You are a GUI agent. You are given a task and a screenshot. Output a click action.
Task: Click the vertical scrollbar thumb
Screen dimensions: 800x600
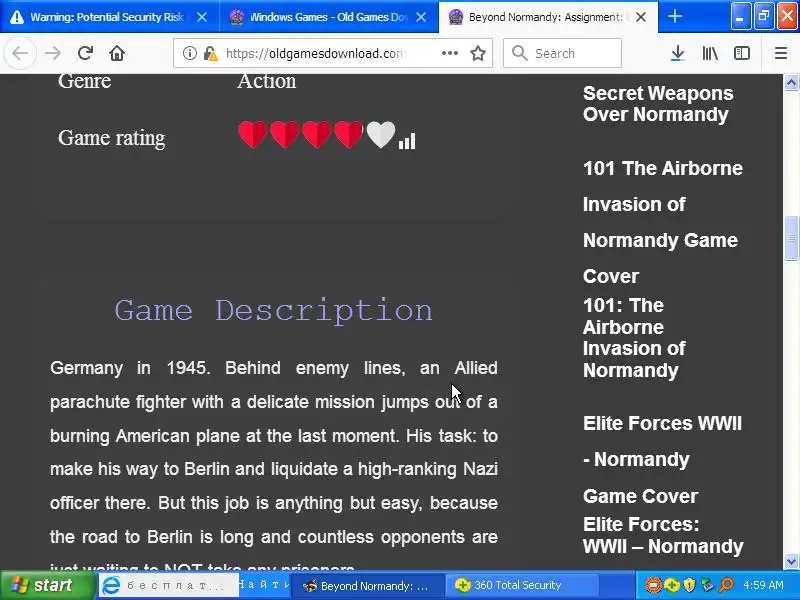(791, 238)
